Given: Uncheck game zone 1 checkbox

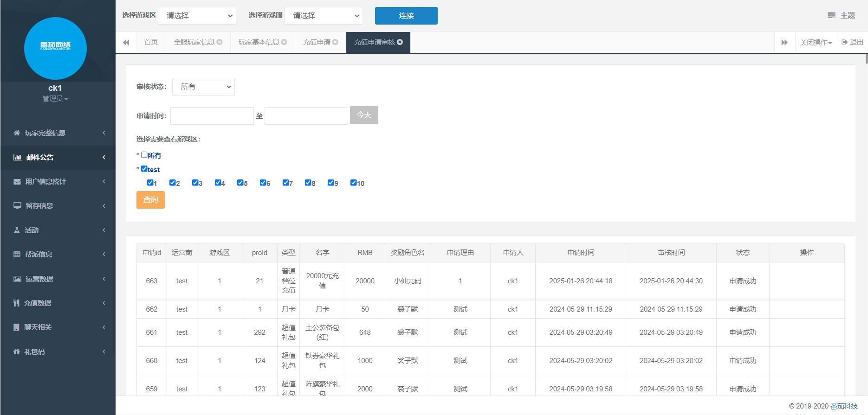Looking at the screenshot, I should [150, 183].
